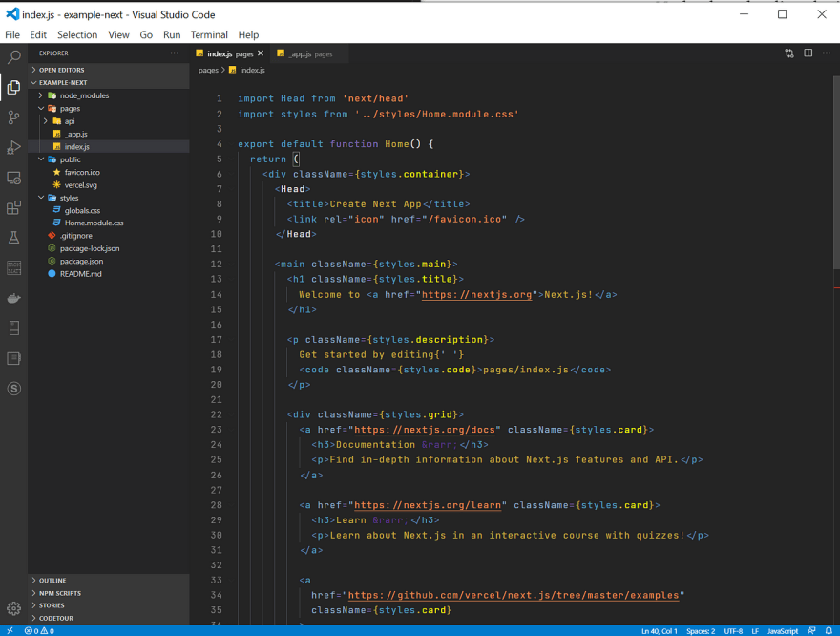Split the editor to the right
The height and width of the screenshot is (636, 840).
tap(808, 53)
